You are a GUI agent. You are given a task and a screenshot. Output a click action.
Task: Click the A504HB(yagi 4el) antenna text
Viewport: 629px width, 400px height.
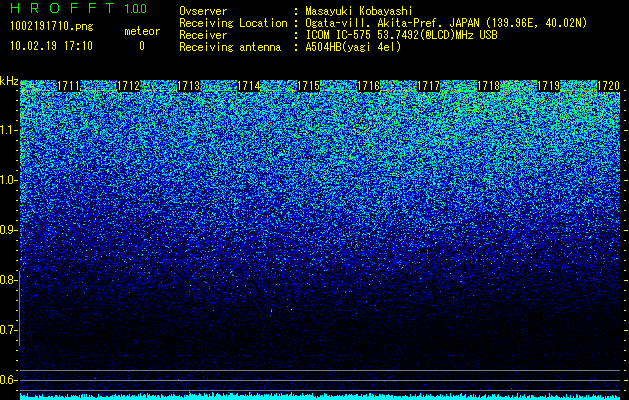(x=353, y=47)
